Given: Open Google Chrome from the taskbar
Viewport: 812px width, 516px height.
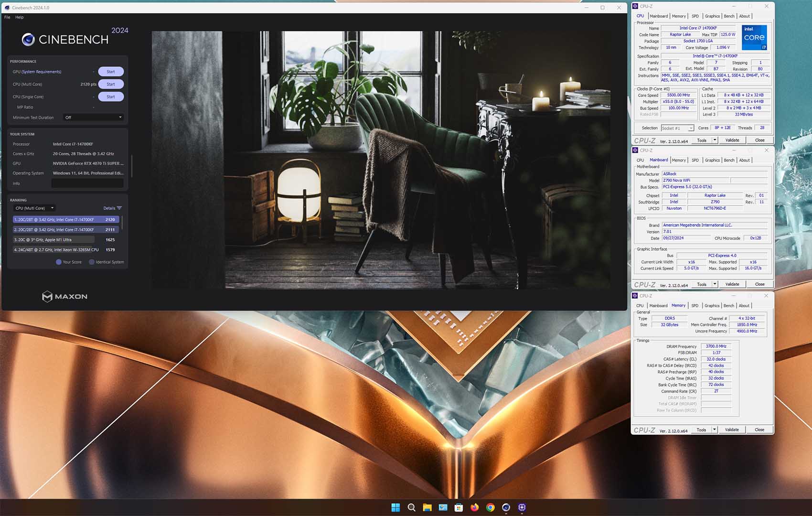Looking at the screenshot, I should tap(490, 507).
